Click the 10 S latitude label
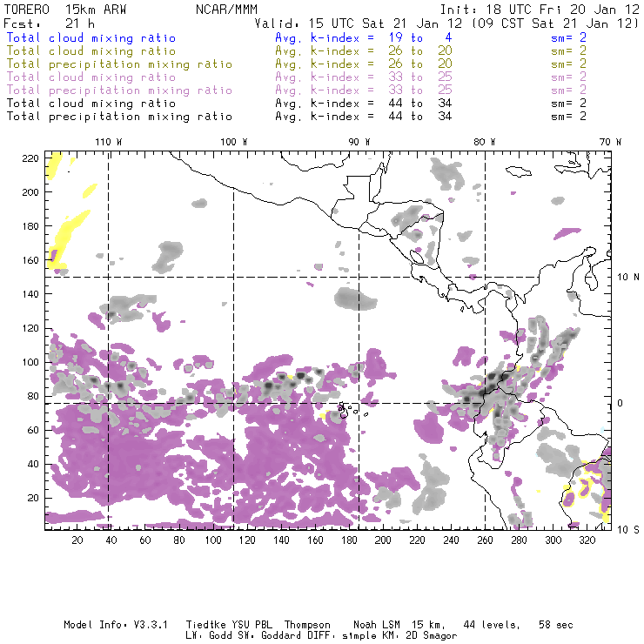Screen dimensions: 644x644 point(628,530)
